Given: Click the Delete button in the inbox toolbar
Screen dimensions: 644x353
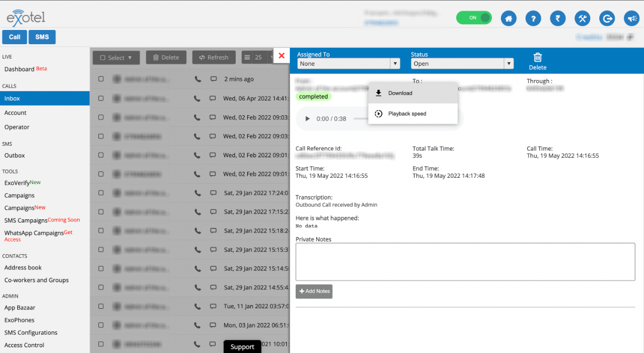Looking at the screenshot, I should (166, 57).
